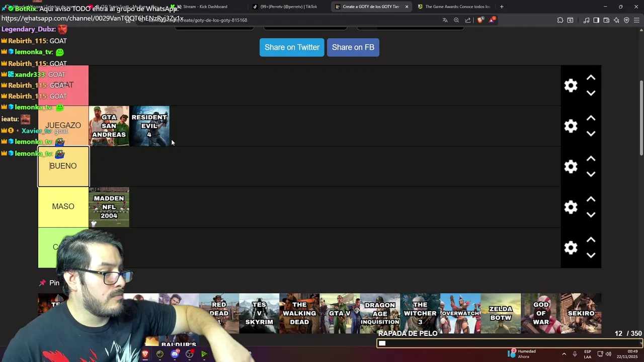The image size is (644, 362).
Task: Click the Share on FB button
Action: pos(353,47)
